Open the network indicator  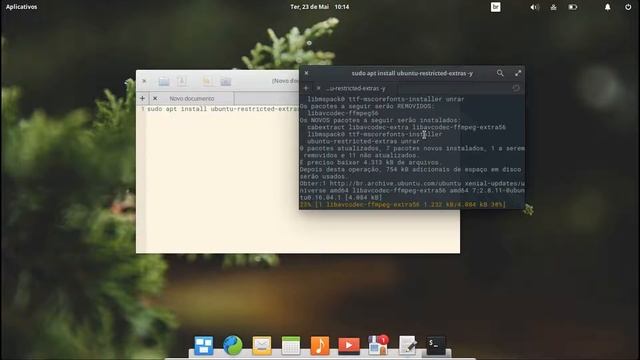(553, 7)
